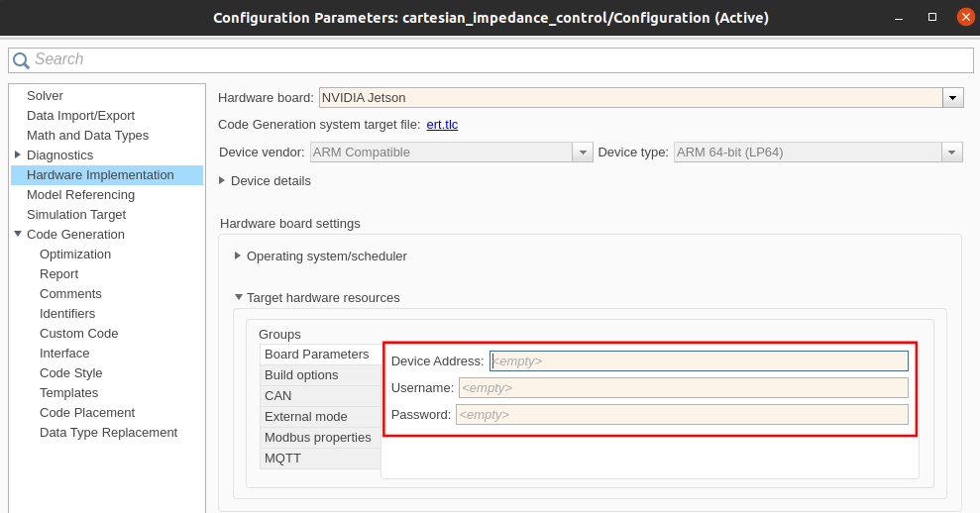Click the Search parameters box

coord(495,59)
